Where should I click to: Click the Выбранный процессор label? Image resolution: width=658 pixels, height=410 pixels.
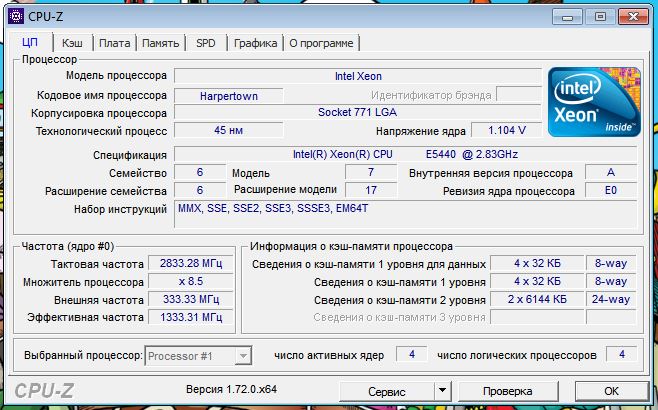tap(83, 355)
